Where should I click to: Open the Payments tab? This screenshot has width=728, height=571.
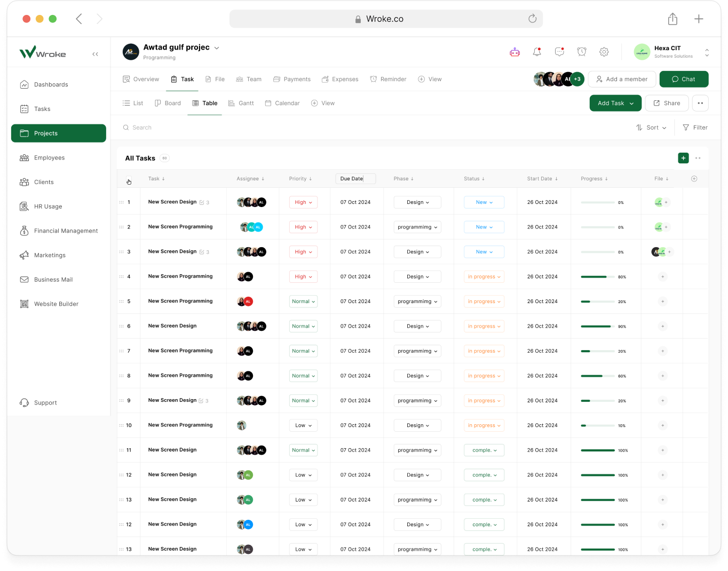pyautogui.click(x=291, y=79)
